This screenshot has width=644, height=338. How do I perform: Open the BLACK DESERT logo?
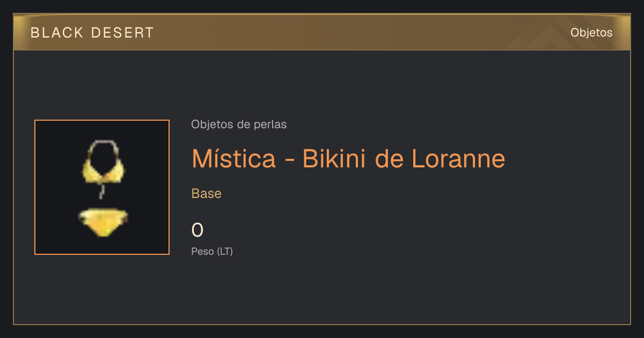(x=92, y=33)
